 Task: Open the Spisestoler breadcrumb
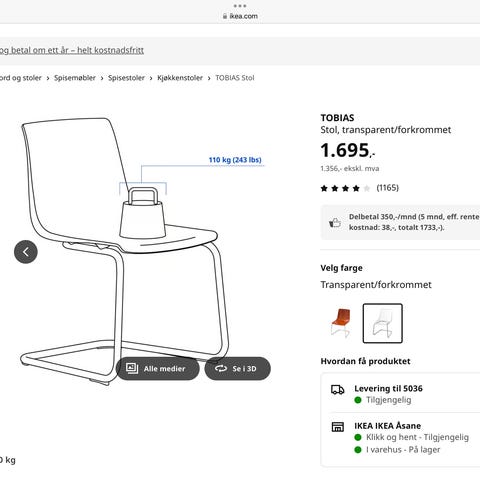click(126, 78)
